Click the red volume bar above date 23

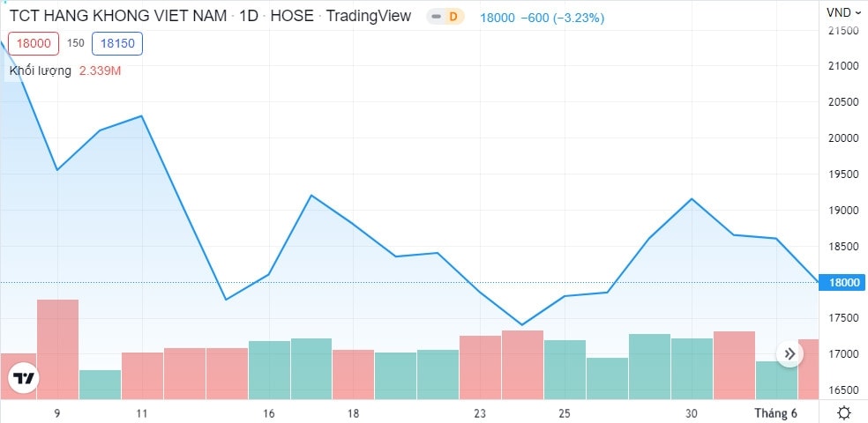coord(480,367)
